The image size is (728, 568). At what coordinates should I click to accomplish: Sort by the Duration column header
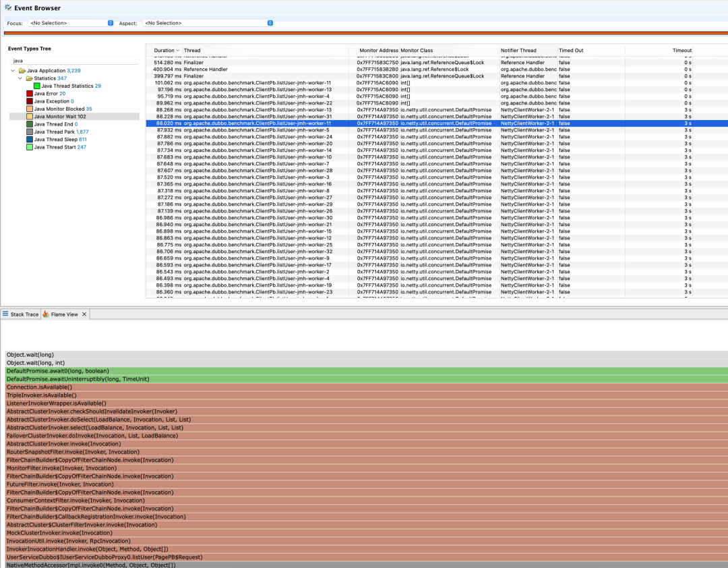[164, 50]
